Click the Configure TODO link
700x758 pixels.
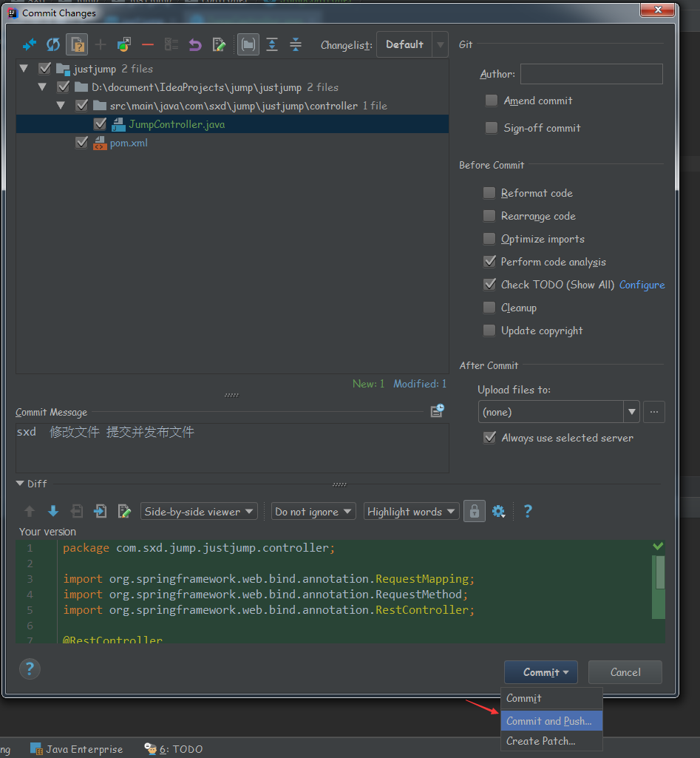click(642, 285)
